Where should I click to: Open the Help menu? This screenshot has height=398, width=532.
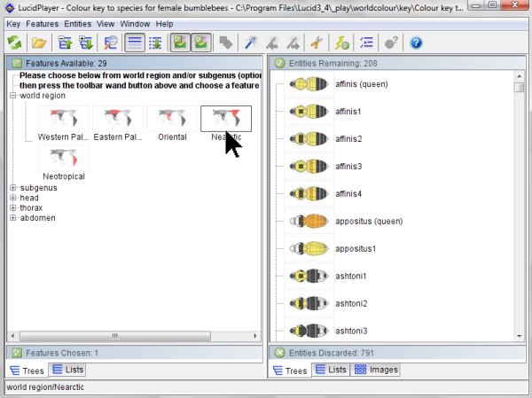pos(165,24)
